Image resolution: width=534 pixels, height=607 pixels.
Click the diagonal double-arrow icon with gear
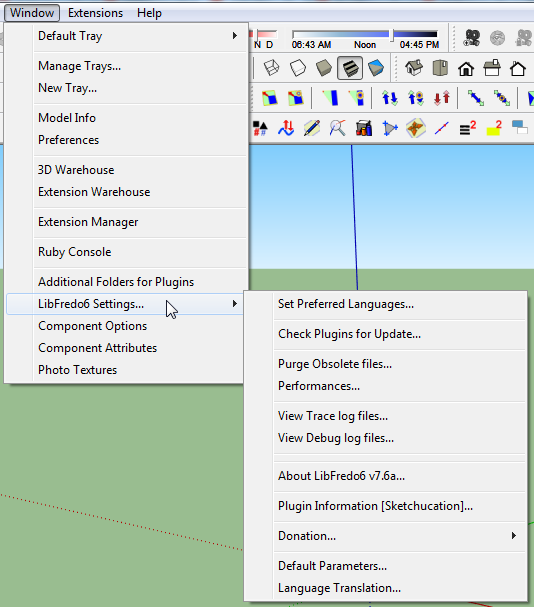[x=501, y=98]
